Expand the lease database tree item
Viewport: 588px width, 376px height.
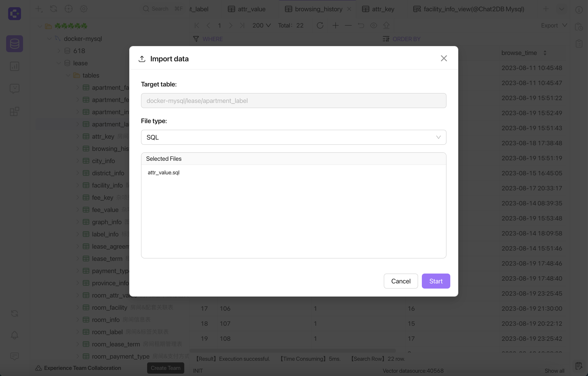[x=59, y=63]
